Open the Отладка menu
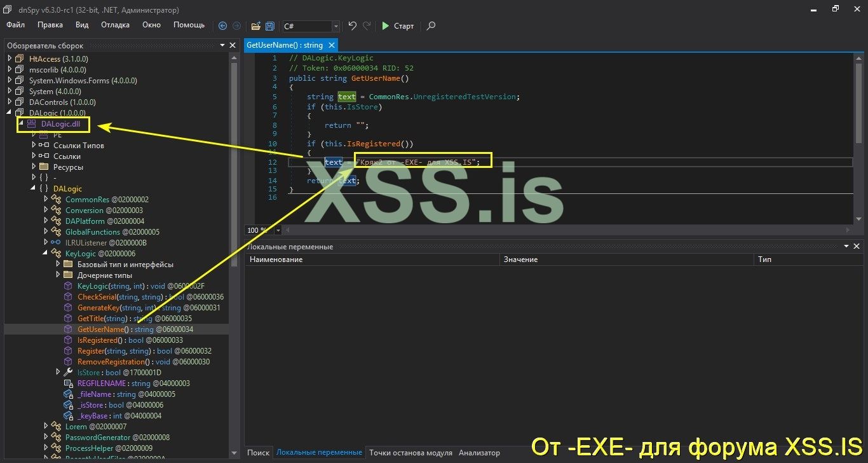 (114, 25)
